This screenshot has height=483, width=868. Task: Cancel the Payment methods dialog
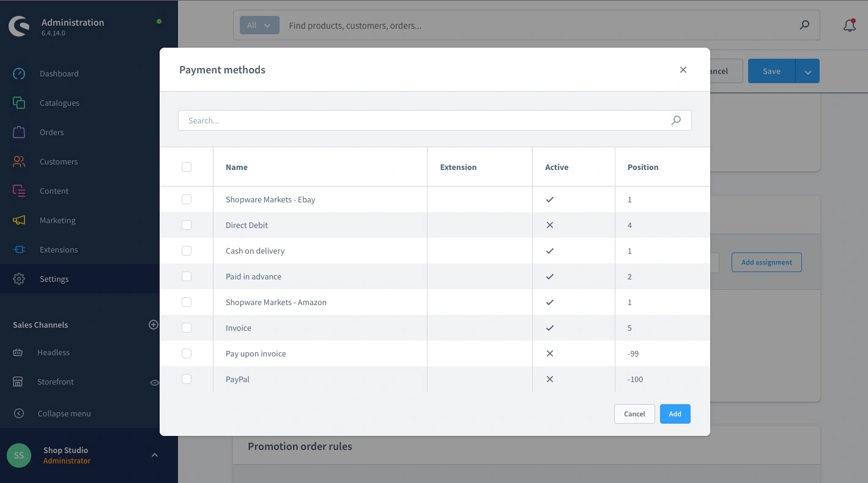(634, 414)
